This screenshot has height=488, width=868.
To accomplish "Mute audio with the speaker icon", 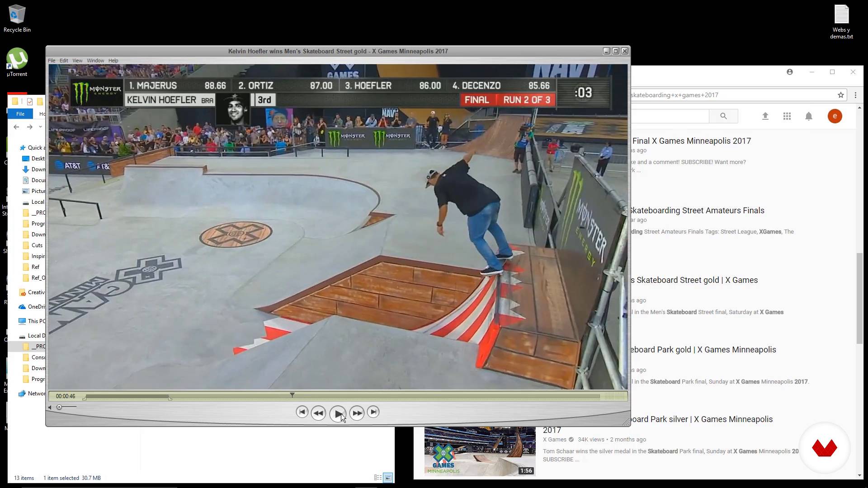I will (50, 408).
